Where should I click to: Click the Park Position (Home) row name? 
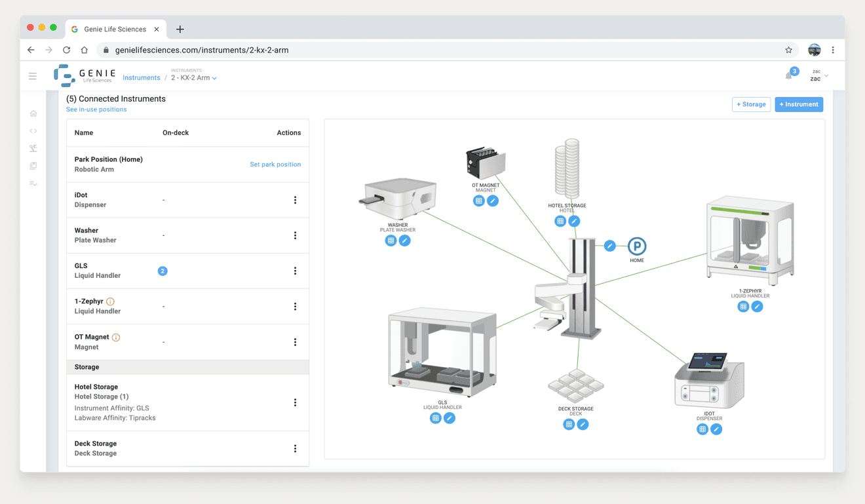pos(109,159)
